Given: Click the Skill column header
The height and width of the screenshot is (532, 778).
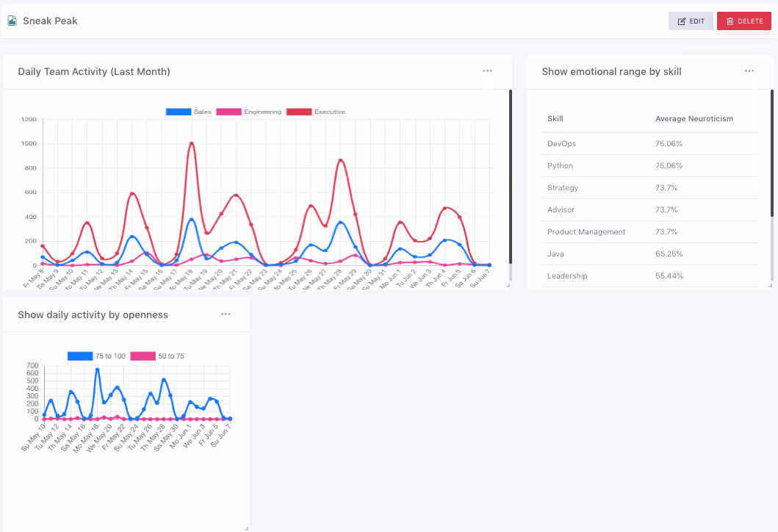Looking at the screenshot, I should 555,118.
